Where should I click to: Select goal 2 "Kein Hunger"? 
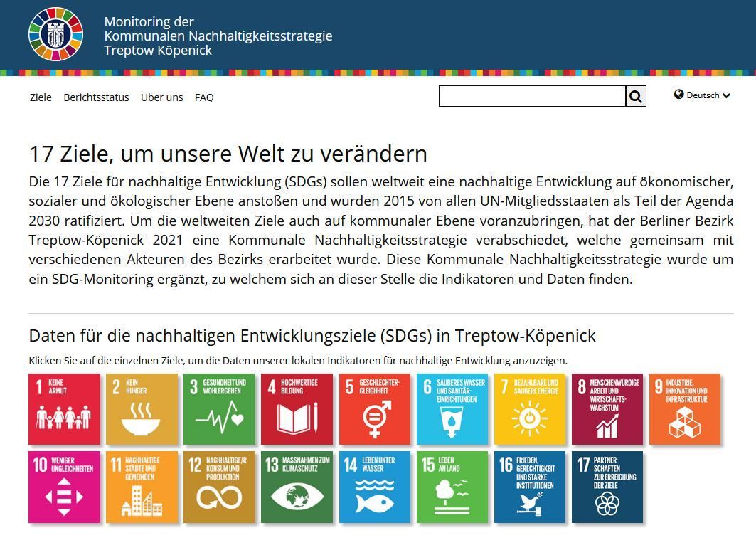[x=142, y=409]
